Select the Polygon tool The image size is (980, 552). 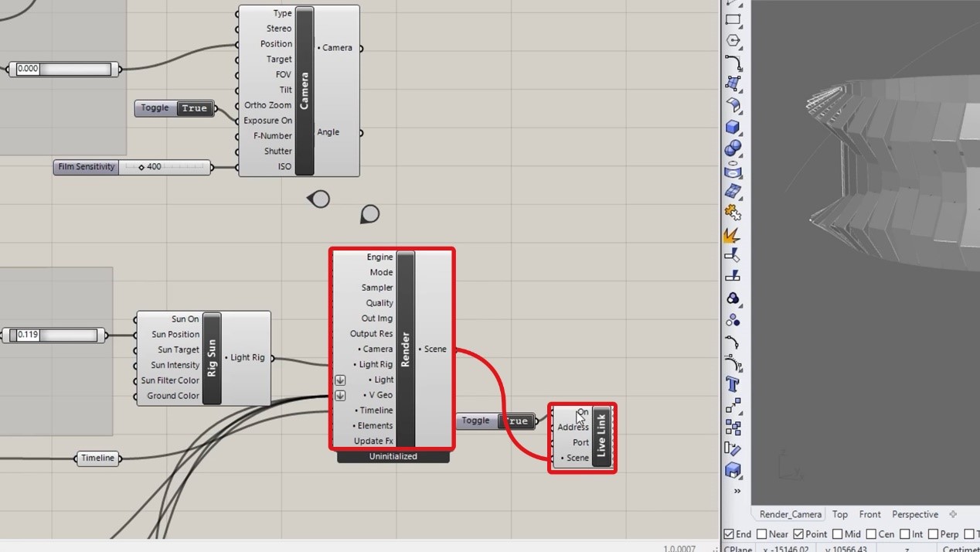(733, 40)
